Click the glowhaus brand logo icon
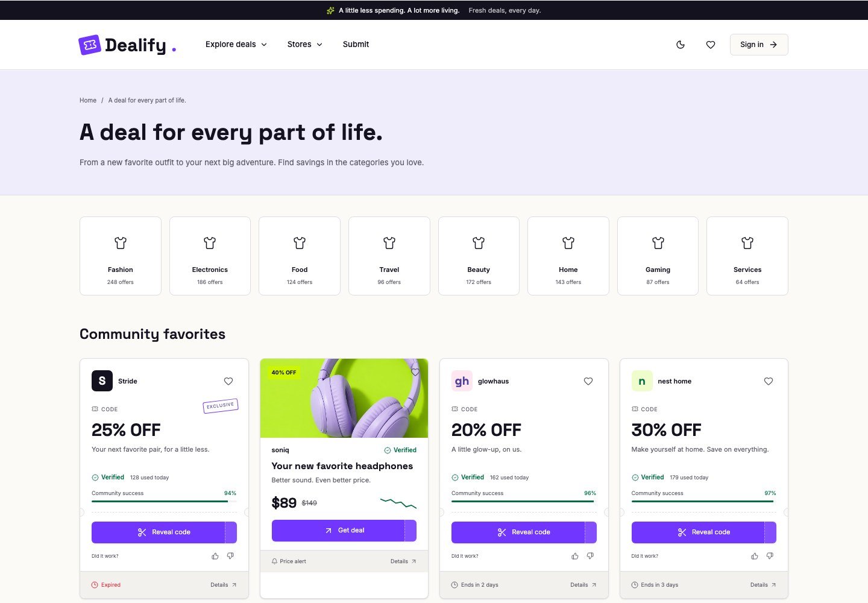The image size is (868, 603). coord(462,381)
